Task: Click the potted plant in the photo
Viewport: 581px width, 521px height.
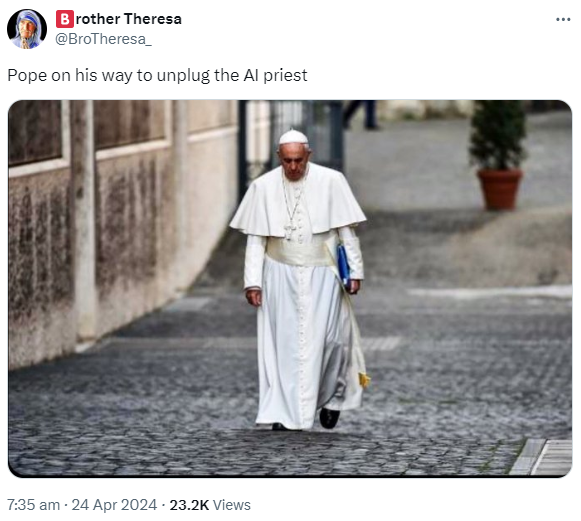Action: pyautogui.click(x=498, y=155)
